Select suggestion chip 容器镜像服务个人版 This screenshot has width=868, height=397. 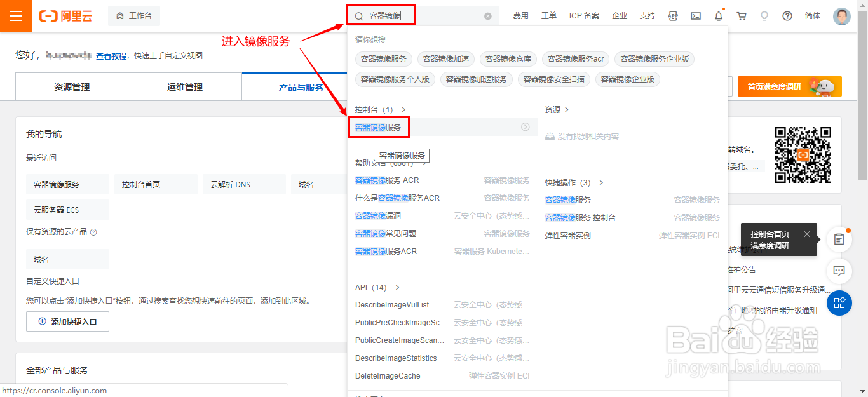pyautogui.click(x=395, y=79)
